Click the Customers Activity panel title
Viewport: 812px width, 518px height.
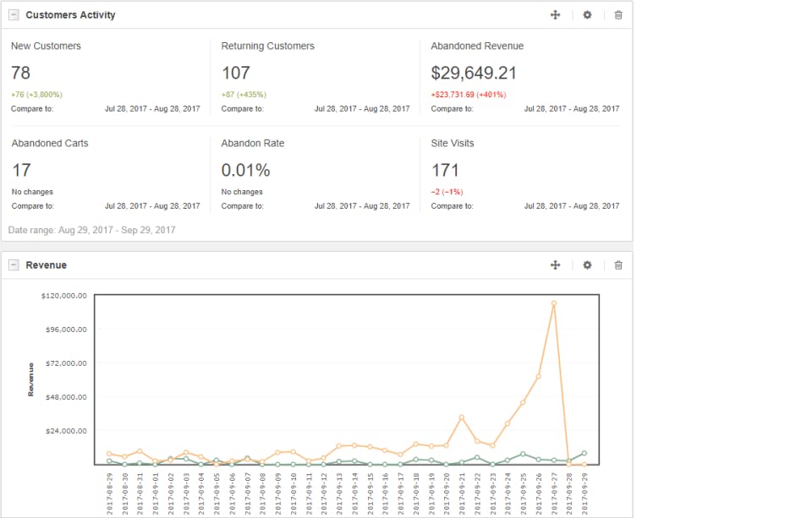click(x=70, y=15)
